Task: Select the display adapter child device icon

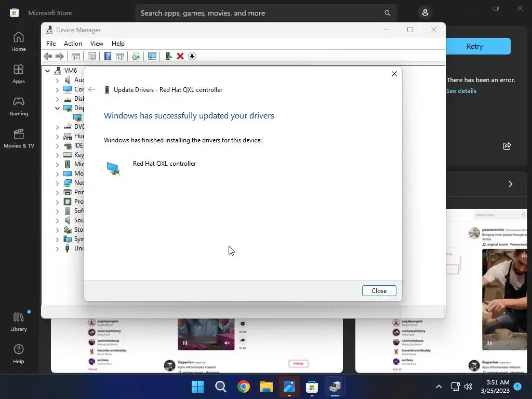Action: 77,118
